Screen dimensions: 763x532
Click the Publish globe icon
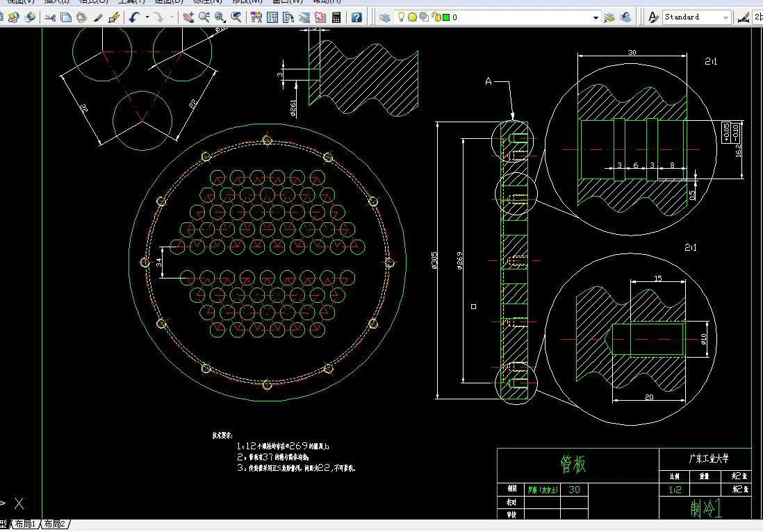click(30, 17)
